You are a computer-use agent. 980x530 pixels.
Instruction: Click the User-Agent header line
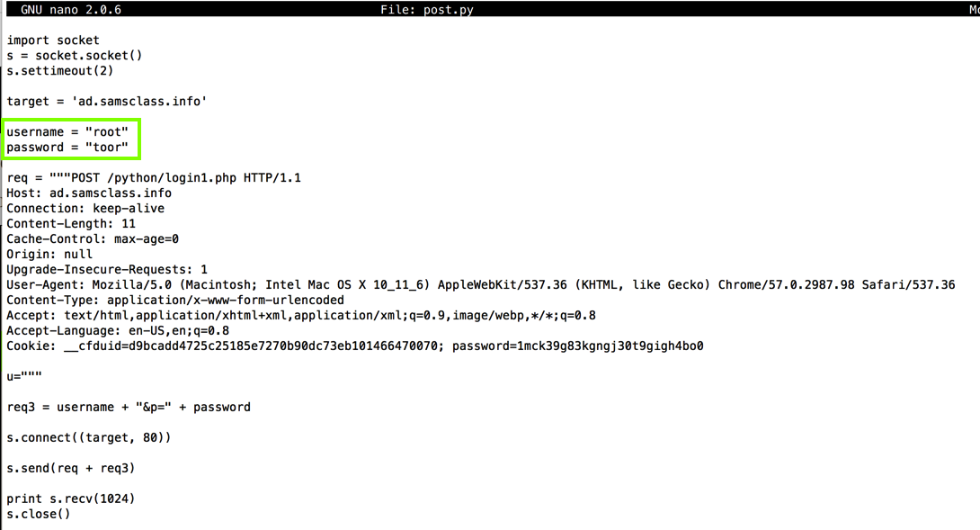(480, 285)
